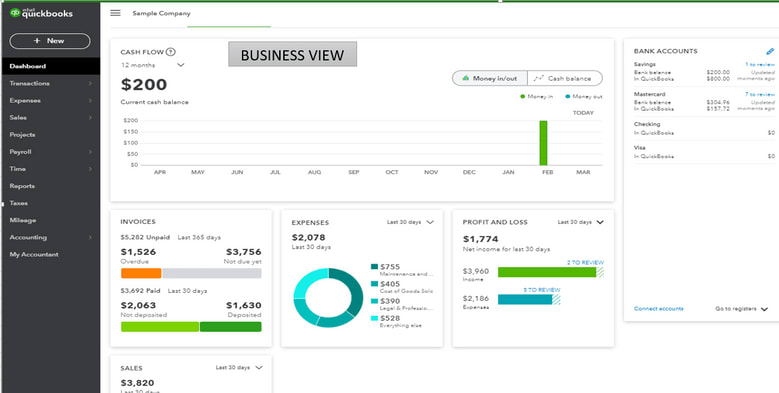
Task: Click the expenses donut chart
Action: pos(328,298)
